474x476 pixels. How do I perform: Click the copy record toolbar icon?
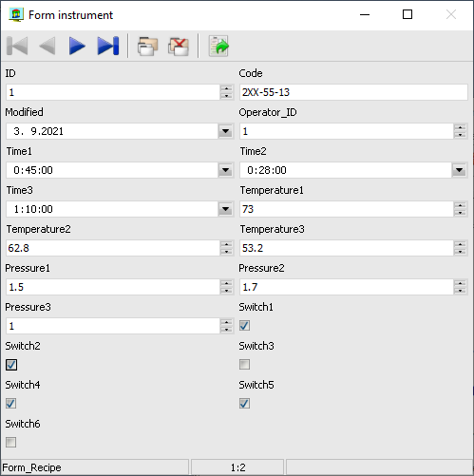147,47
